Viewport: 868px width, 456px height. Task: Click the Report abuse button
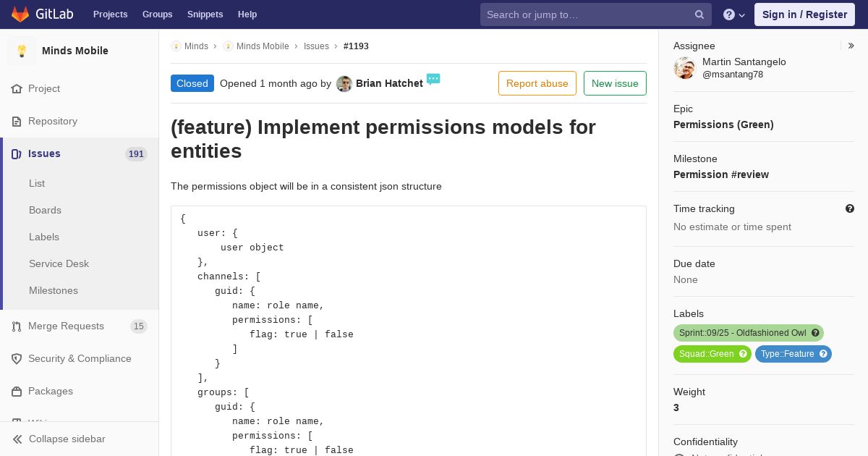537,83
